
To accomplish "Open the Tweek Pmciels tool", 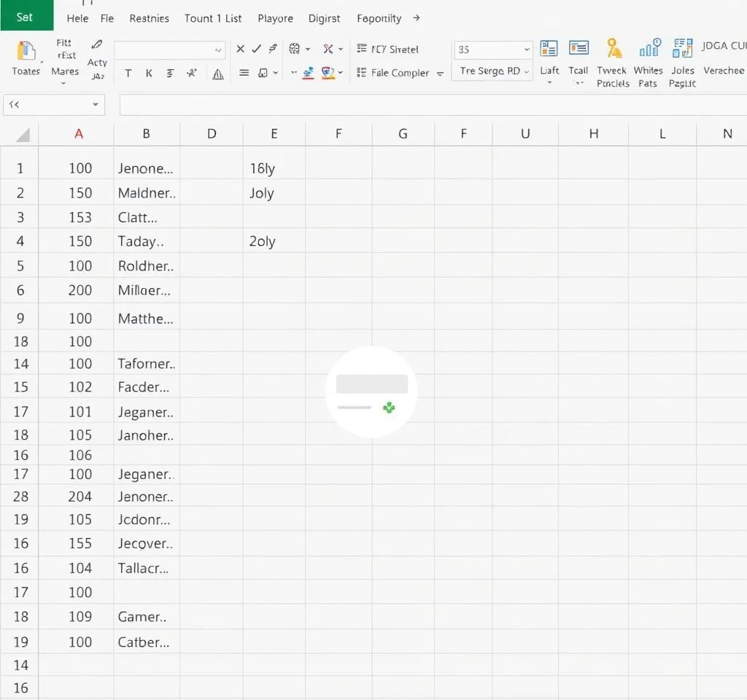I will pos(614,49).
